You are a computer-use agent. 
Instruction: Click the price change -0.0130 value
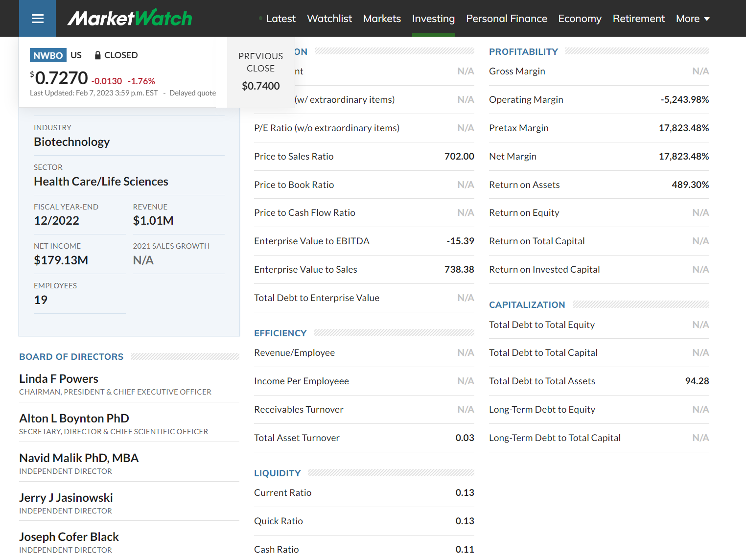pyautogui.click(x=107, y=81)
